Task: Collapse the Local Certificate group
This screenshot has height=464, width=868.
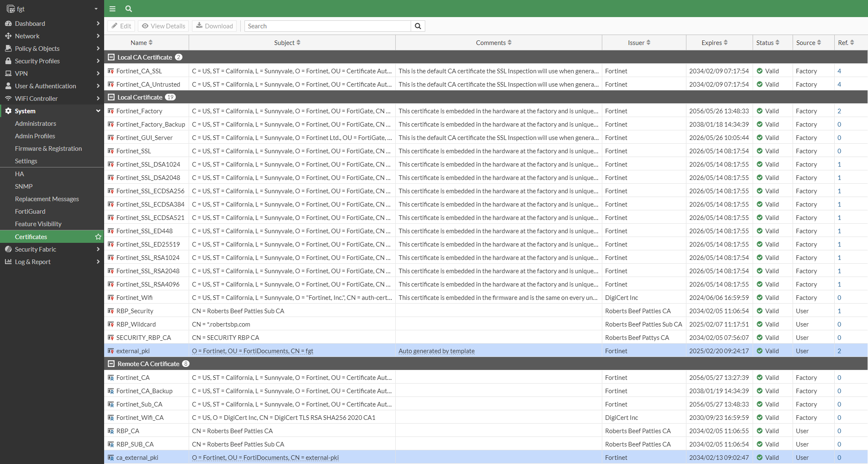Action: [111, 97]
